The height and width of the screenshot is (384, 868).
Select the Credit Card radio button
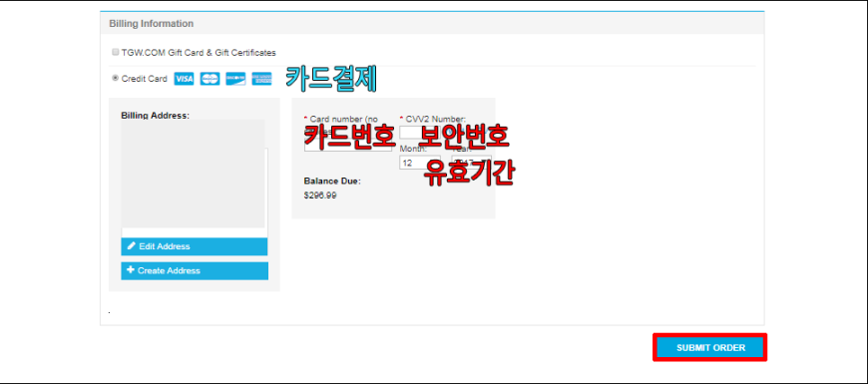tap(115, 79)
